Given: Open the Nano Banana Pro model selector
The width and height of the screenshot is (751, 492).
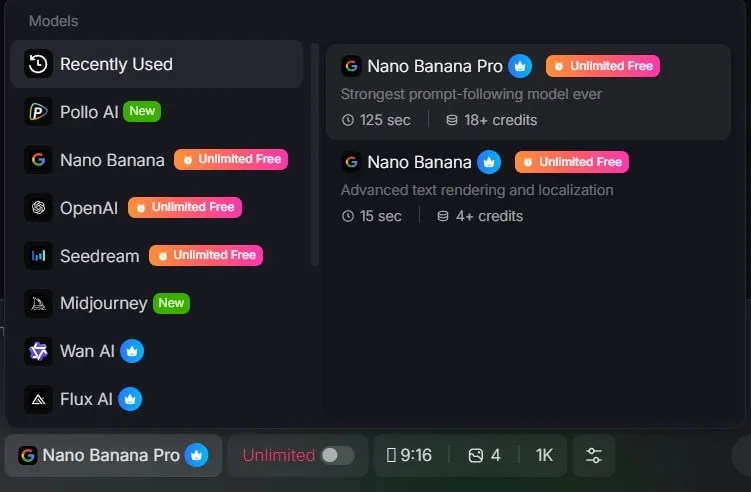Looking at the screenshot, I should 114,455.
